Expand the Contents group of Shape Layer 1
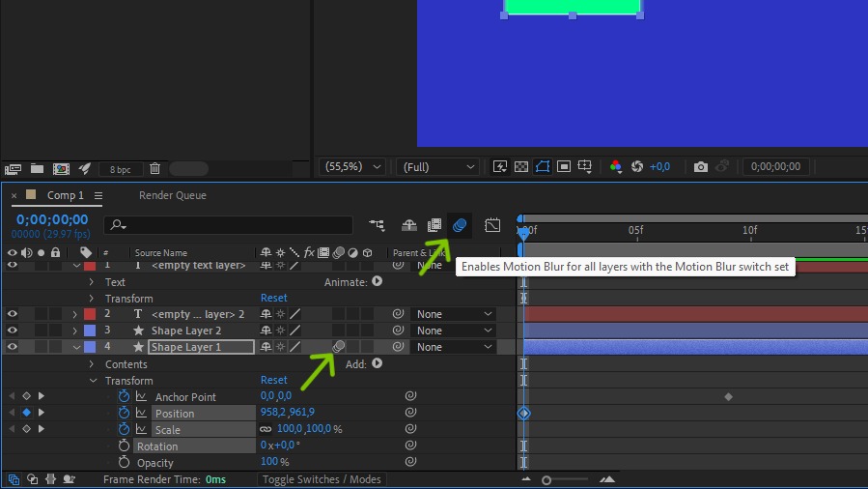 coord(92,363)
